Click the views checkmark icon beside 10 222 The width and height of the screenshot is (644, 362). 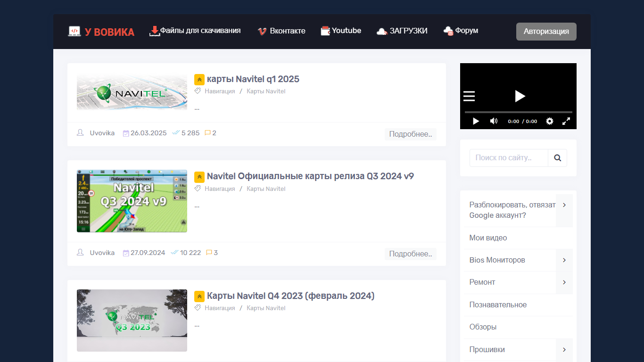tap(174, 253)
